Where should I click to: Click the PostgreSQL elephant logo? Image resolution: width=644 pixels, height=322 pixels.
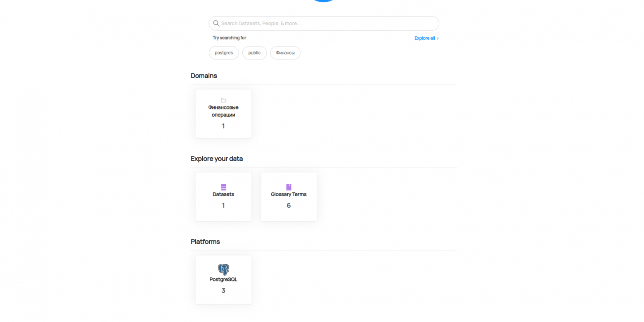(223, 270)
